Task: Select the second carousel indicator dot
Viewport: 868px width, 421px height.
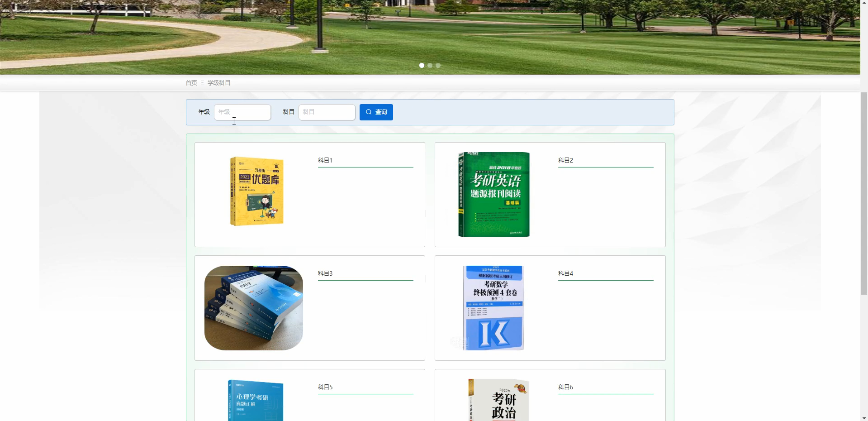Action: click(430, 66)
